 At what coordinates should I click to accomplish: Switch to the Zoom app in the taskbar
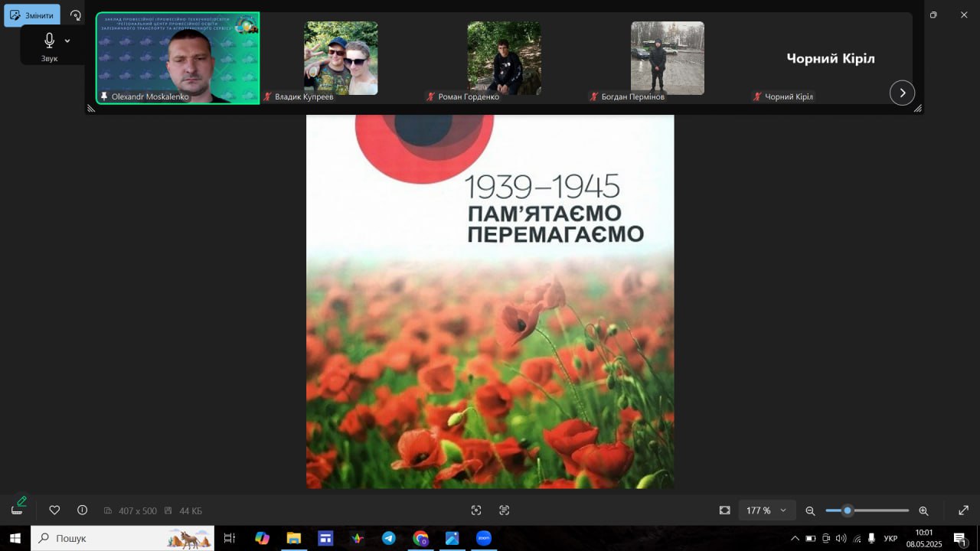pos(483,538)
